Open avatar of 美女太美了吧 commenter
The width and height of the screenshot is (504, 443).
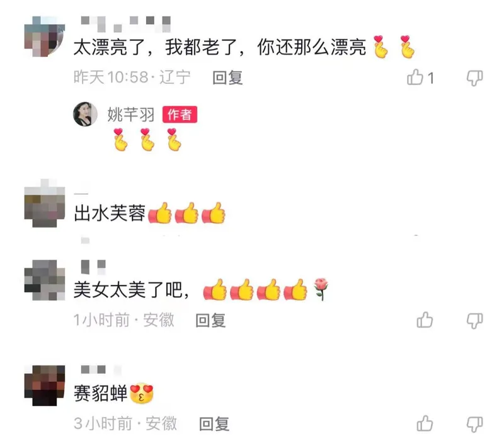coord(45,280)
